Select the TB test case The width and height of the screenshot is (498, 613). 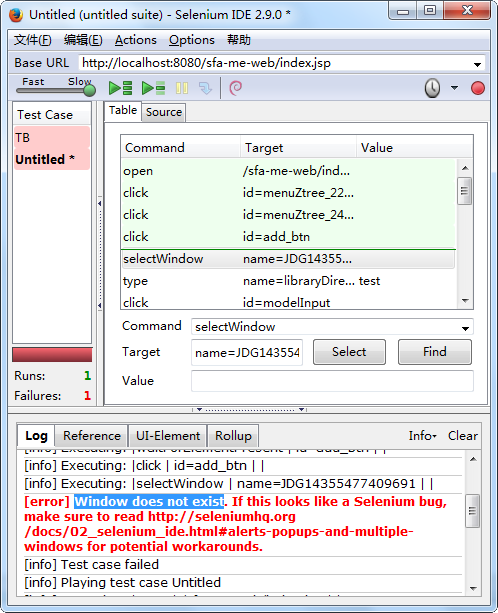(x=52, y=138)
